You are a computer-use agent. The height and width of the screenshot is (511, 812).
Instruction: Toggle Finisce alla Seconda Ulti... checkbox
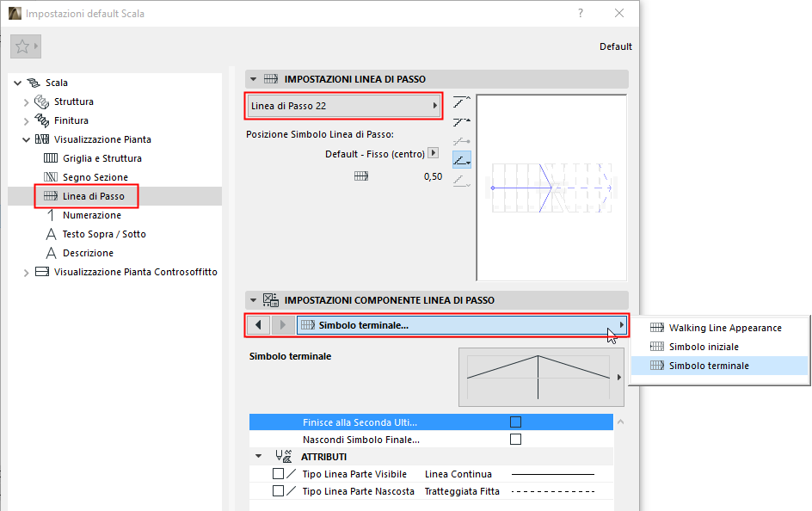click(515, 422)
